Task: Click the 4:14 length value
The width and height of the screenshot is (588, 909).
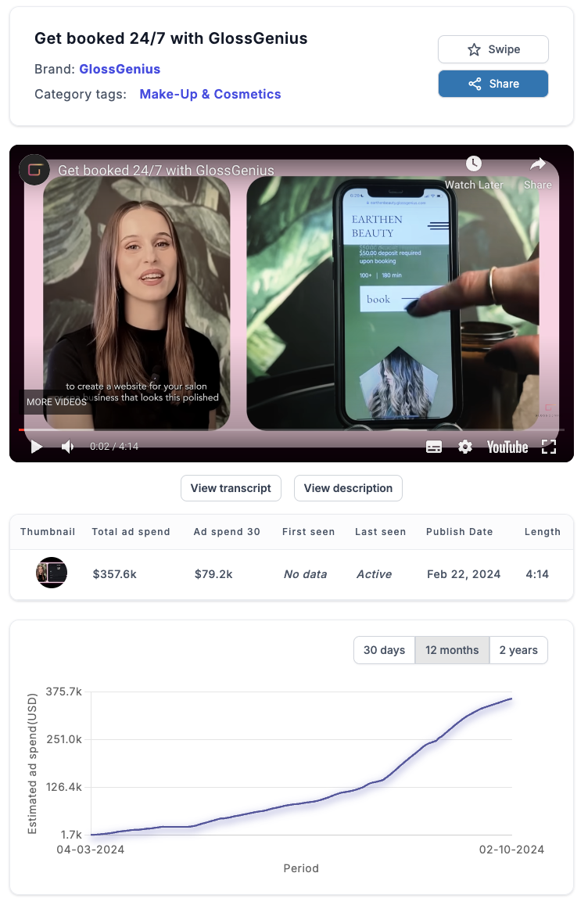Action: pyautogui.click(x=537, y=574)
